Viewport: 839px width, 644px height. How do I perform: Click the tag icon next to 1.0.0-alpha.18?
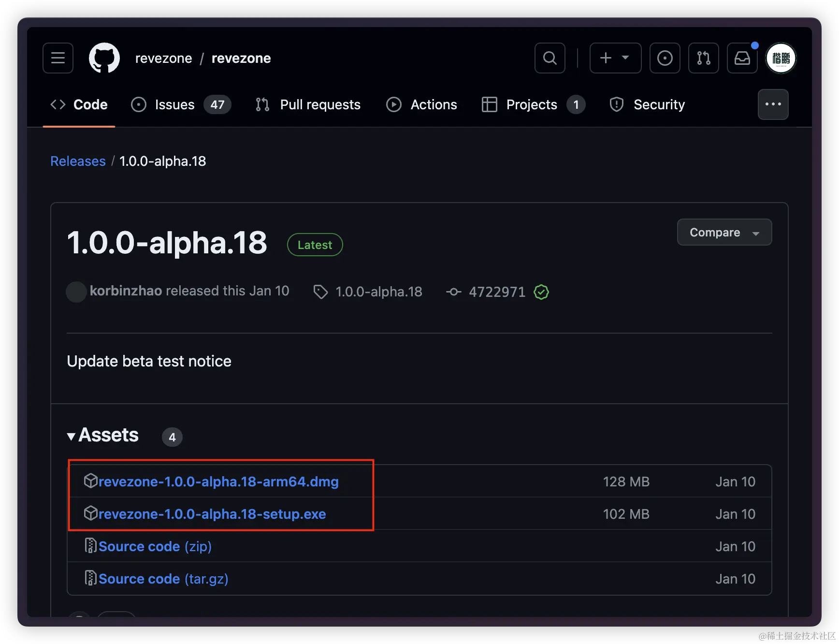pyautogui.click(x=320, y=292)
